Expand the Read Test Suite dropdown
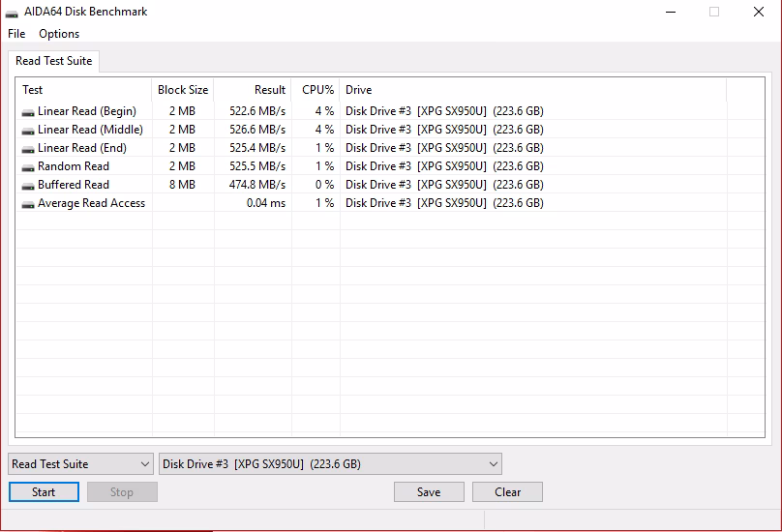Viewport: 782px width, 532px height. [80, 464]
